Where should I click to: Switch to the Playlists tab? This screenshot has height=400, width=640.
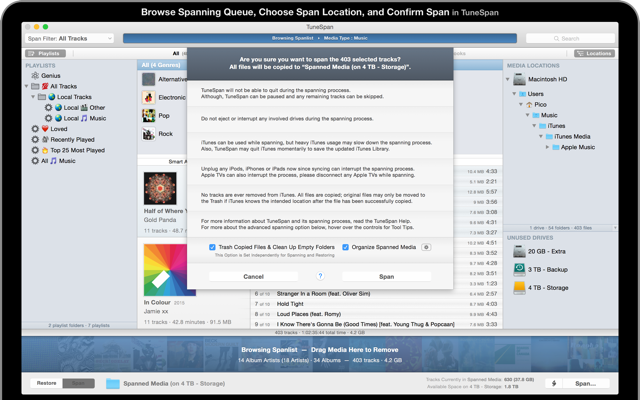(x=45, y=53)
